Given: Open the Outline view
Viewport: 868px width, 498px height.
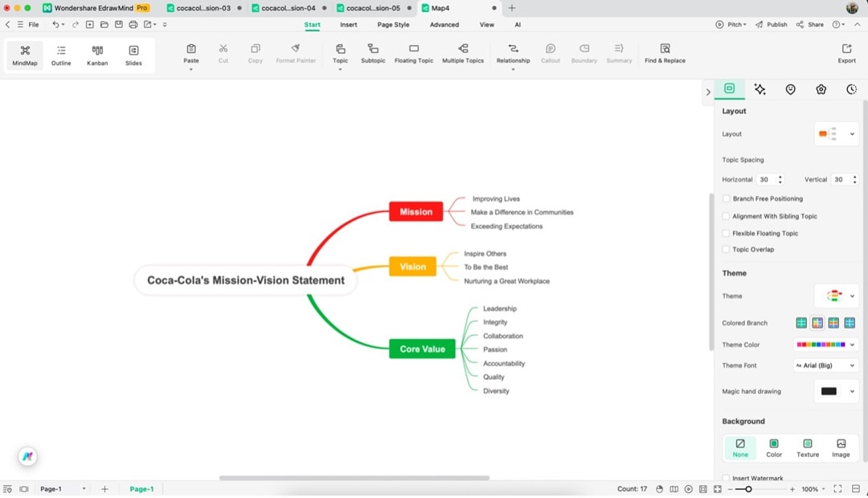Looking at the screenshot, I should click(x=61, y=55).
